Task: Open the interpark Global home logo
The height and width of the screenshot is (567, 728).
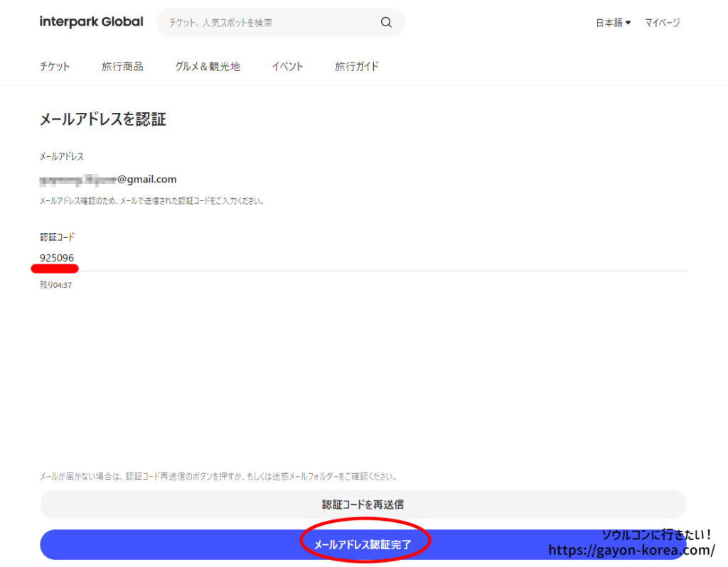Action: [92, 22]
